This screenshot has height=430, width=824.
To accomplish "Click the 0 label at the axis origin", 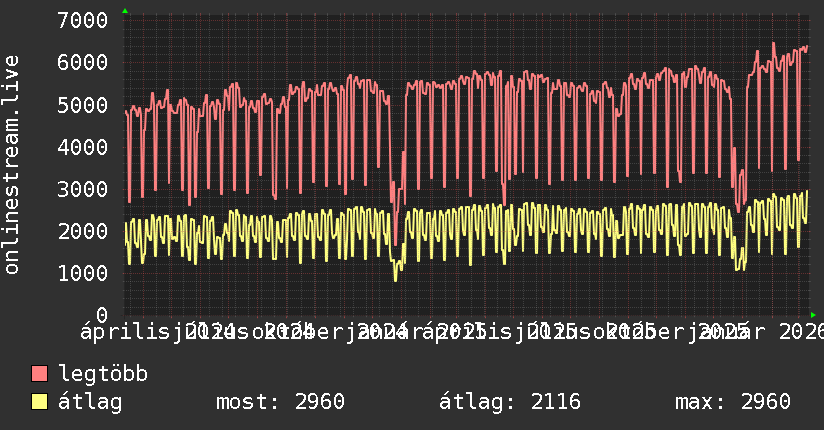I will tap(101, 315).
